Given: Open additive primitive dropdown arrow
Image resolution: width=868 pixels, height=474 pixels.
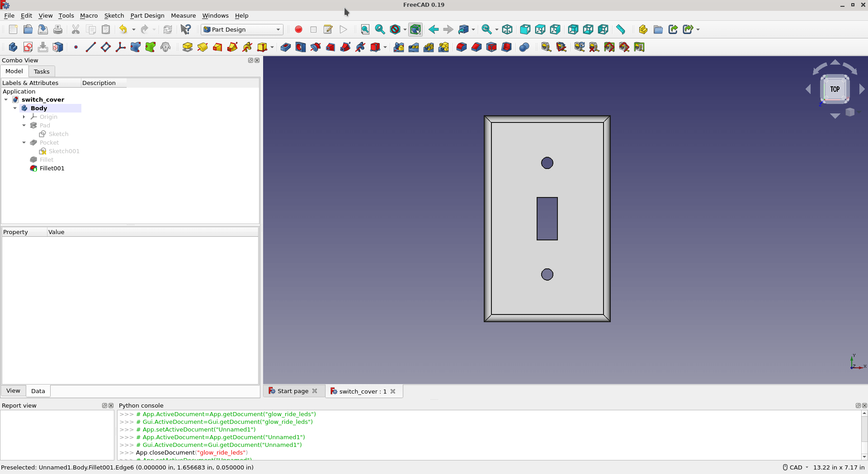Looking at the screenshot, I should tap(272, 47).
